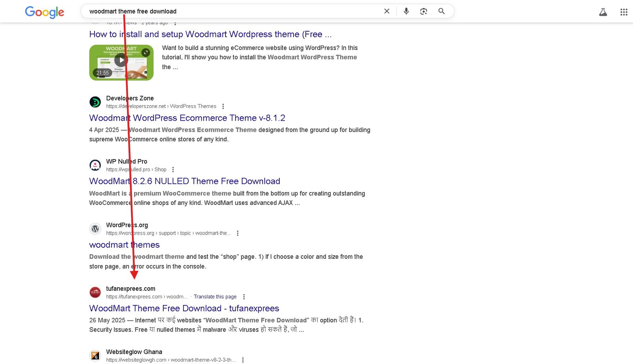Open more options for tufanexprees result
This screenshot has height=364, width=633.
tap(244, 297)
